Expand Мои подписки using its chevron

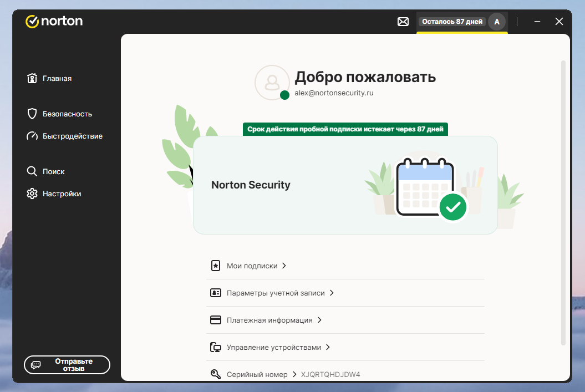pyautogui.click(x=284, y=266)
